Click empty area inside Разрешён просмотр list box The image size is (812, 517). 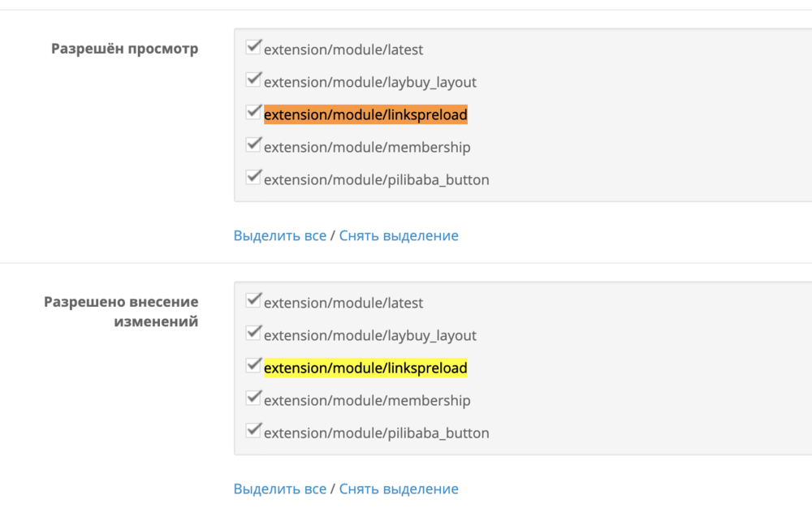pyautogui.click(x=650, y=114)
